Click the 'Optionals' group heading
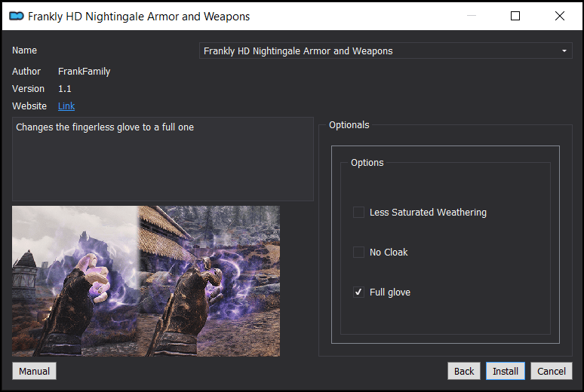Viewport: 584px width, 392px height. point(349,124)
